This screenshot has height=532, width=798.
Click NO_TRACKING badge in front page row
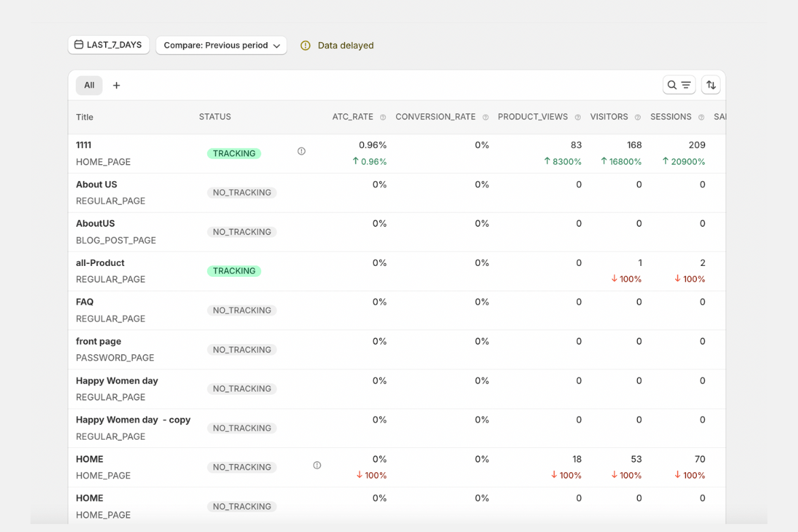(x=242, y=349)
